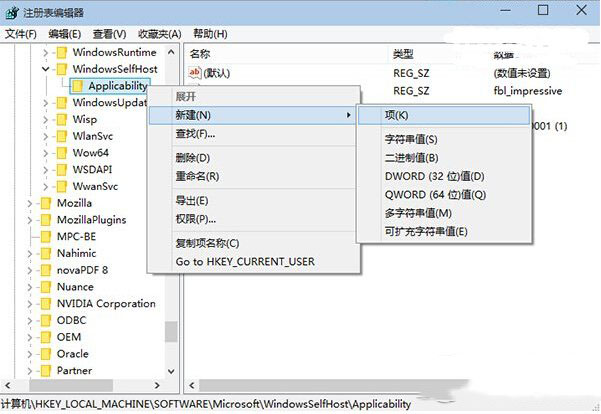Click tree pane horizontal scroll right arrow
The image size is (601, 414).
pyautogui.click(x=157, y=385)
